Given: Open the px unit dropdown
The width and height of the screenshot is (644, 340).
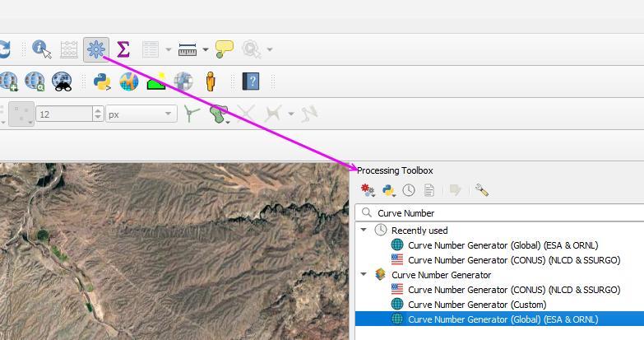Looking at the screenshot, I should pyautogui.click(x=169, y=114).
